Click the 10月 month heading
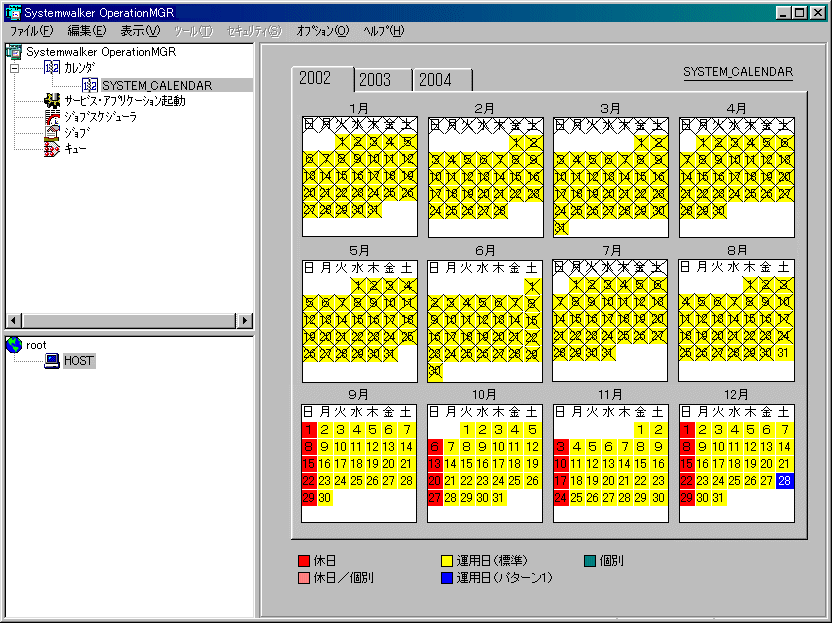Screen dimensions: 832x623 coord(484,395)
